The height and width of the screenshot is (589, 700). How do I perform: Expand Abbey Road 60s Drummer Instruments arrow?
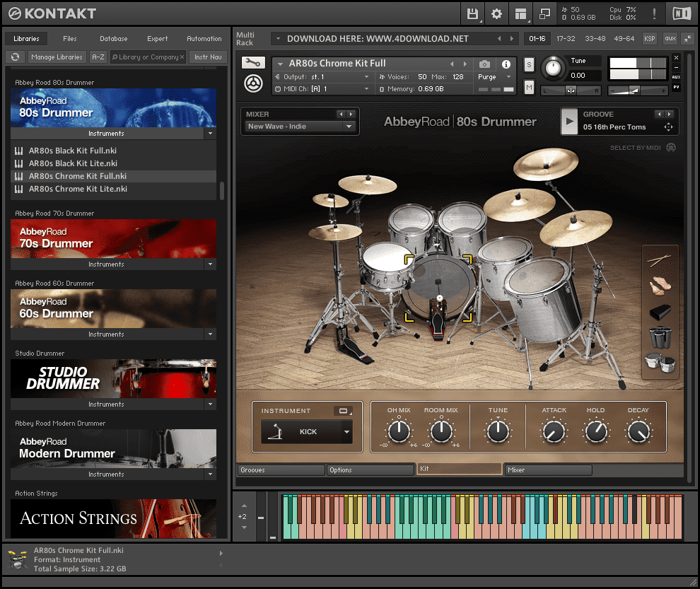click(210, 334)
